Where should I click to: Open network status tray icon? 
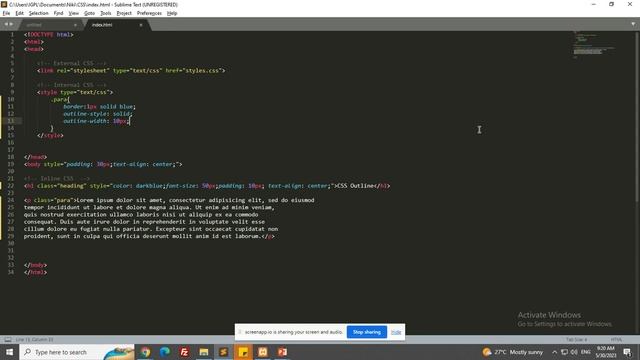[564, 352]
